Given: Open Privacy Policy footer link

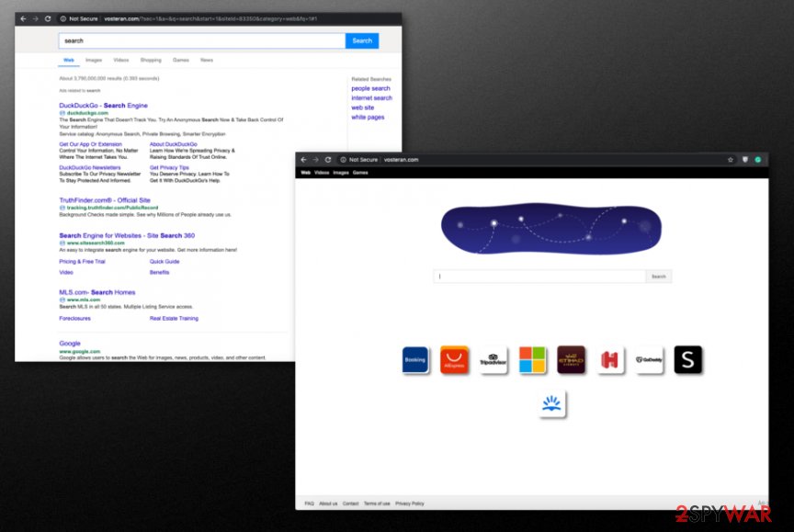Looking at the screenshot, I should point(410,504).
